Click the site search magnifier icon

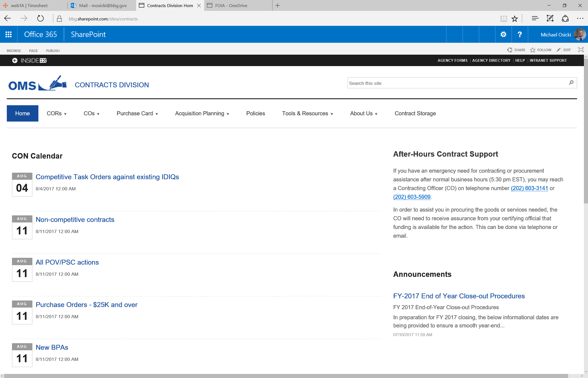point(571,83)
